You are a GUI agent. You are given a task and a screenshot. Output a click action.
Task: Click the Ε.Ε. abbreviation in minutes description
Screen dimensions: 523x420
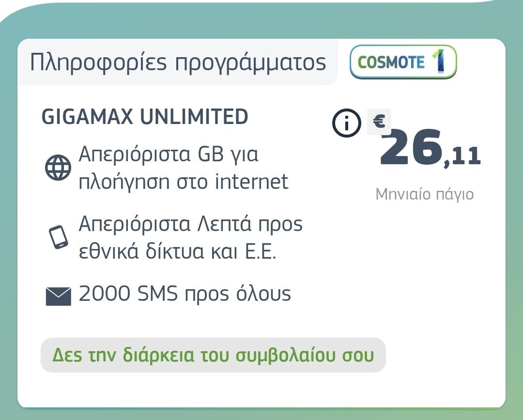(261, 251)
